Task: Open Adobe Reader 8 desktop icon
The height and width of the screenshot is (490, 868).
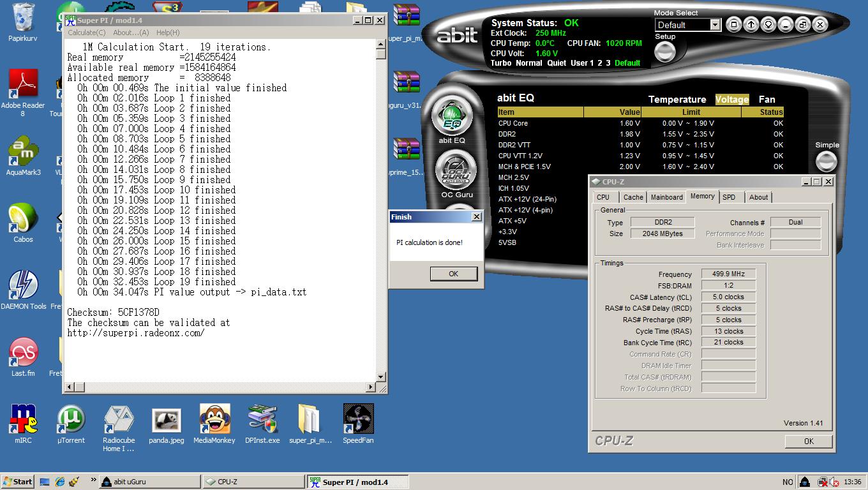Action: pyautogui.click(x=23, y=93)
